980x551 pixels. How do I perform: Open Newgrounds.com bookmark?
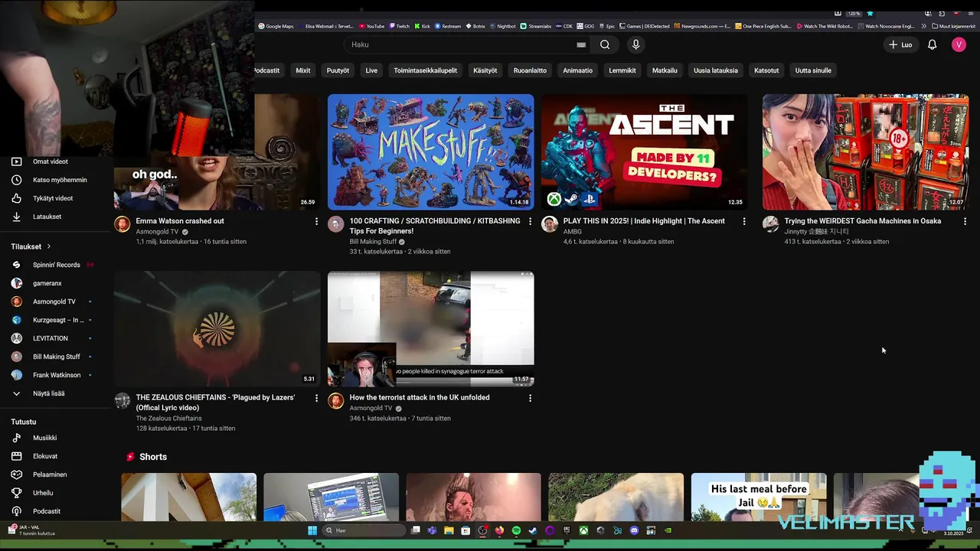pyautogui.click(x=702, y=26)
